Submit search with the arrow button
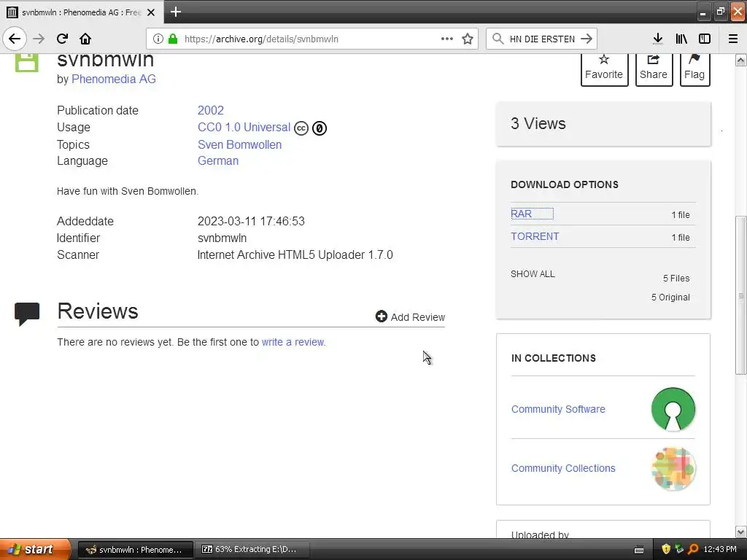This screenshot has height=560, width=747. click(x=587, y=39)
